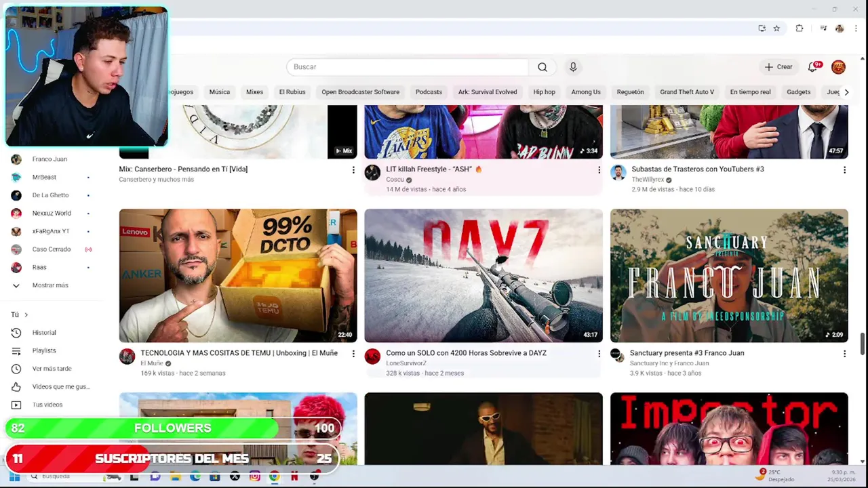The height and width of the screenshot is (488, 868).
Task: Install app icon in address bar
Action: [x=762, y=28]
